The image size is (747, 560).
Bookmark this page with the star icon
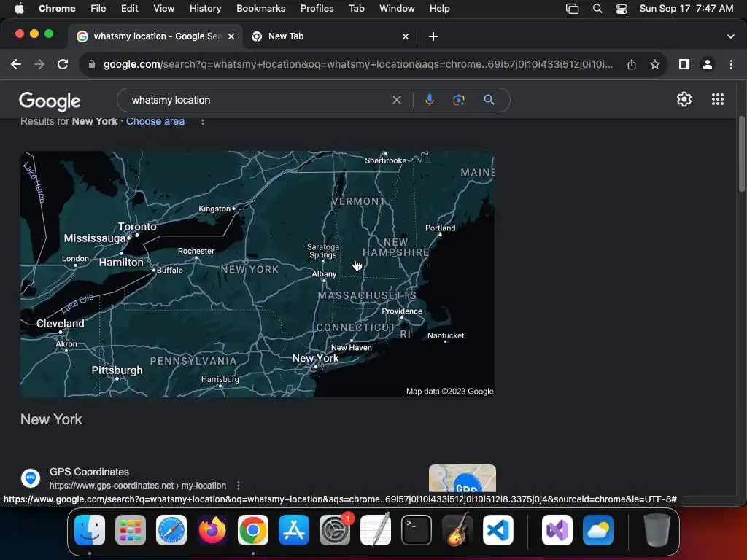click(655, 64)
